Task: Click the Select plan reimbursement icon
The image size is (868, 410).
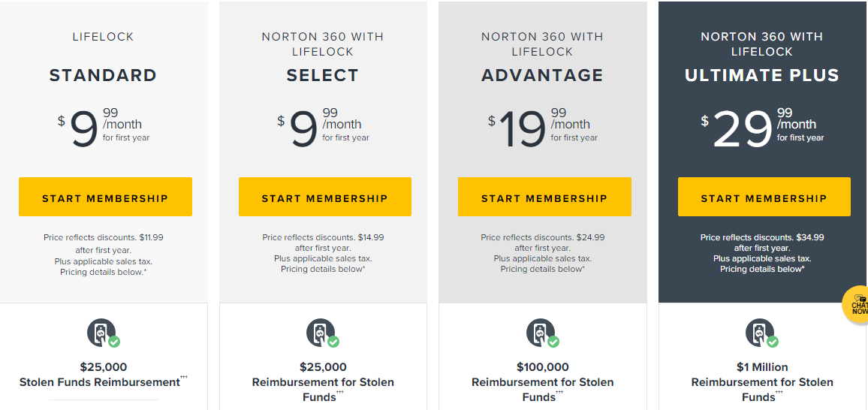Action: [x=323, y=333]
